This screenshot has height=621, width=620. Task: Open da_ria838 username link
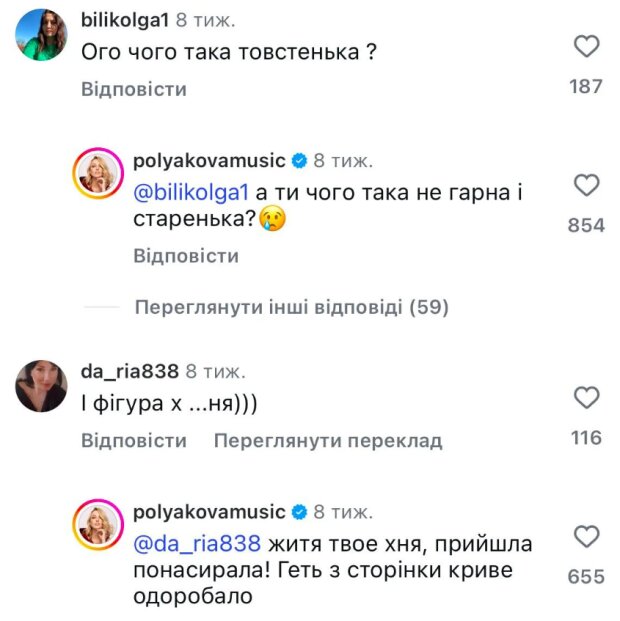tap(130, 371)
